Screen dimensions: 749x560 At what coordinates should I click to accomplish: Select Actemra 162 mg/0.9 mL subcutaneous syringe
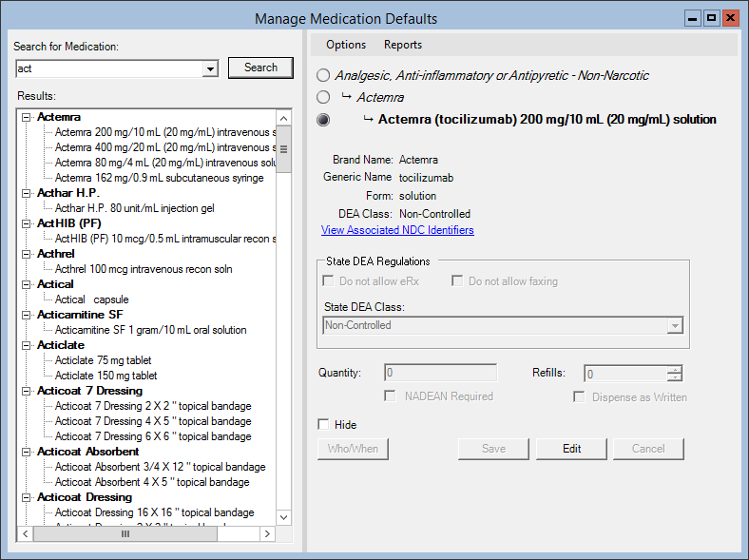[x=159, y=178]
